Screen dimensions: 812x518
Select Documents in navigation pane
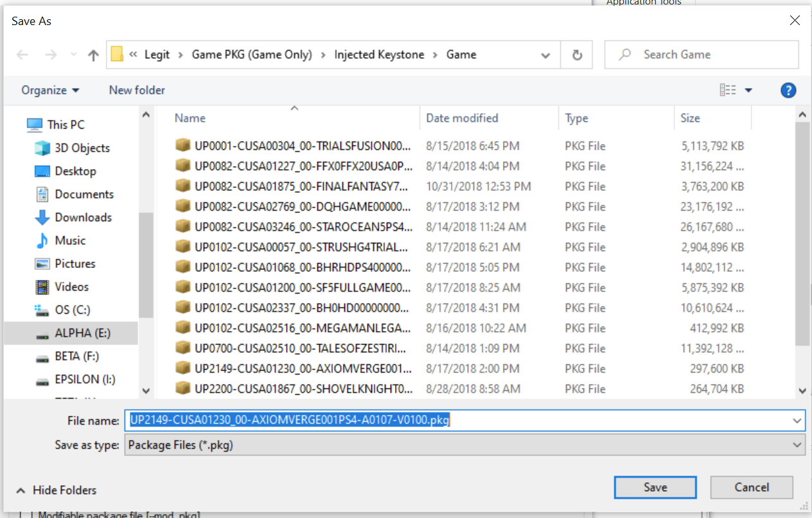click(84, 194)
